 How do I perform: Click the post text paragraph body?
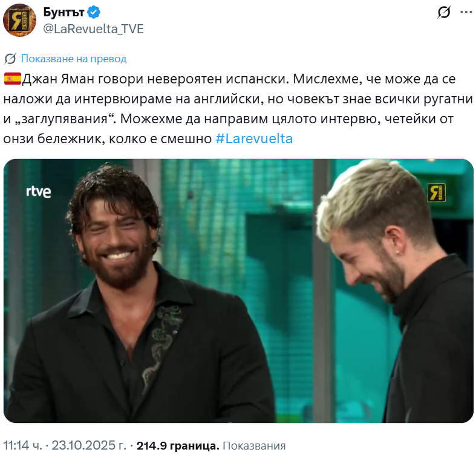pos(238,109)
